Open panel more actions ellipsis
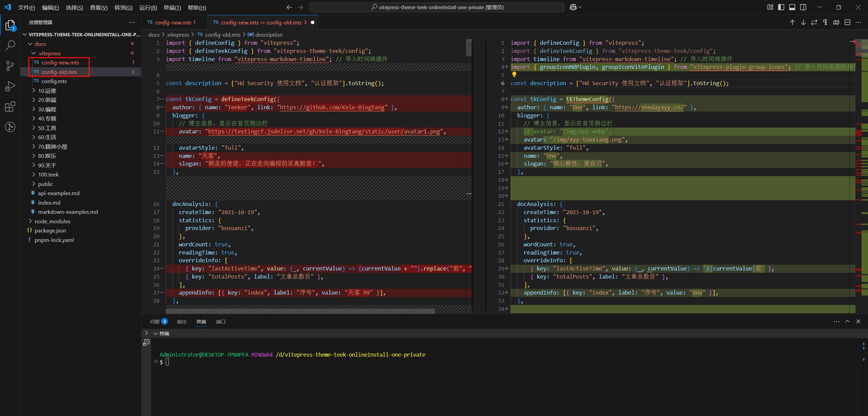 pyautogui.click(x=836, y=321)
